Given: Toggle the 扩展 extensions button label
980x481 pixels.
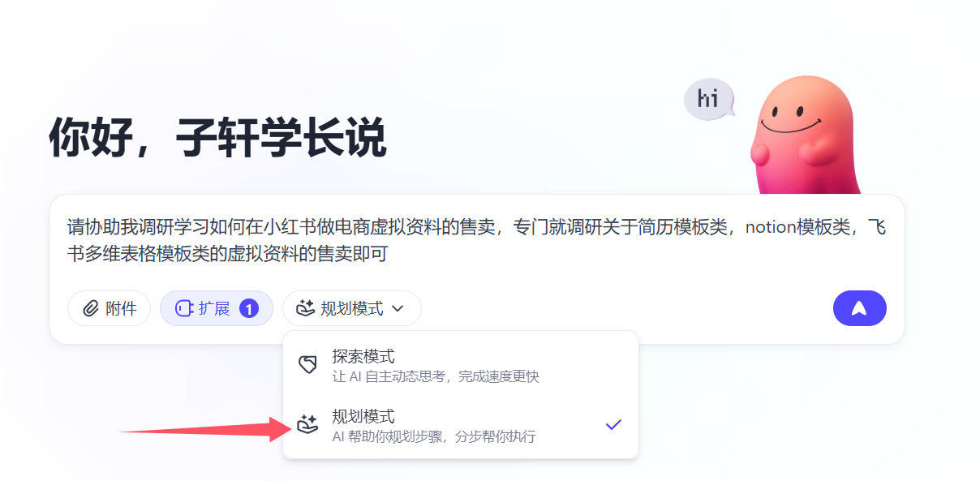Looking at the screenshot, I should pos(214,308).
